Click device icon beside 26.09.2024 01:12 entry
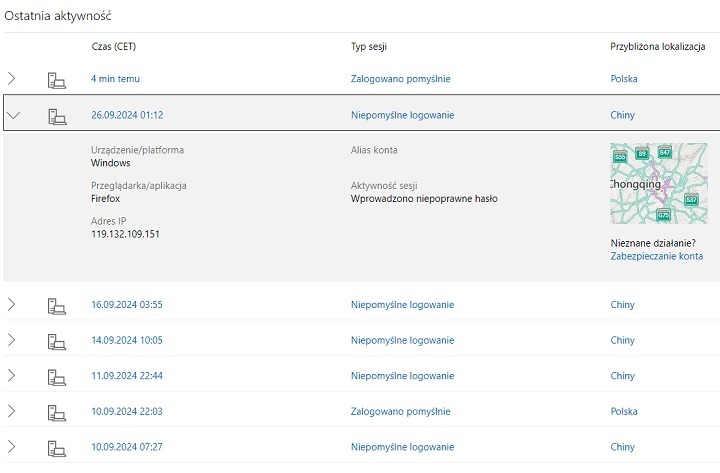Screen dimensions: 720x473 pos(57,115)
